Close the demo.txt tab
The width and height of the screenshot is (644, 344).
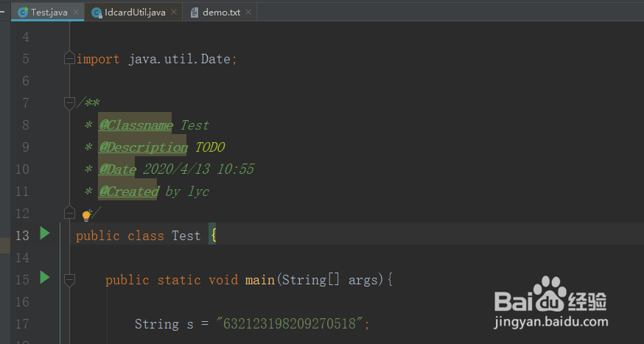pos(248,12)
